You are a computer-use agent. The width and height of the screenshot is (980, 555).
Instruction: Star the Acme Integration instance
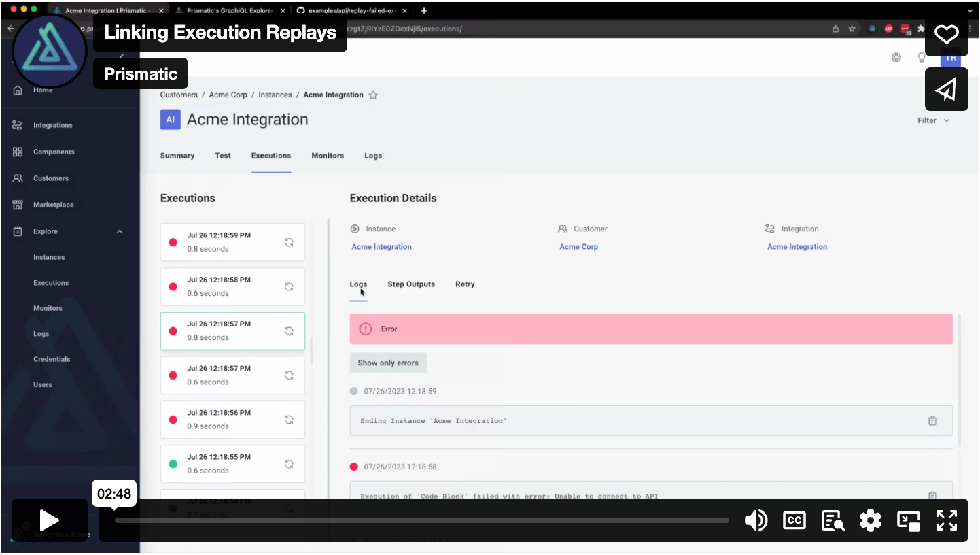373,95
